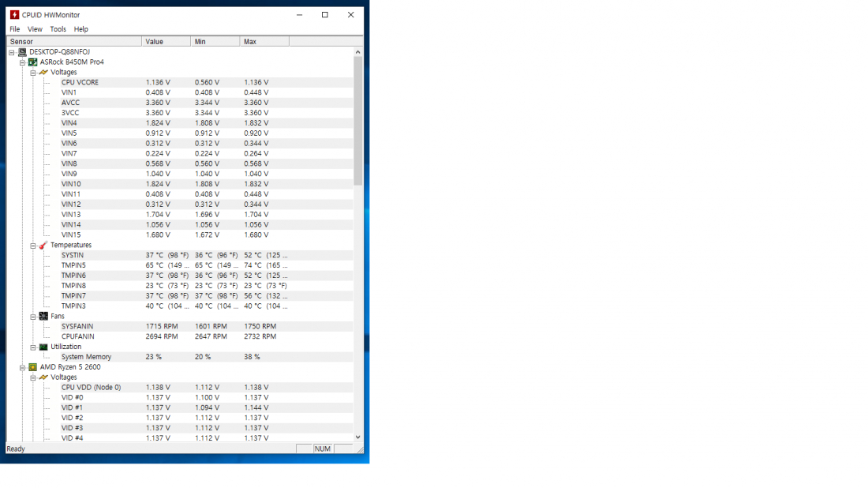Collapse the Ryzen Voltages section

tap(32, 377)
